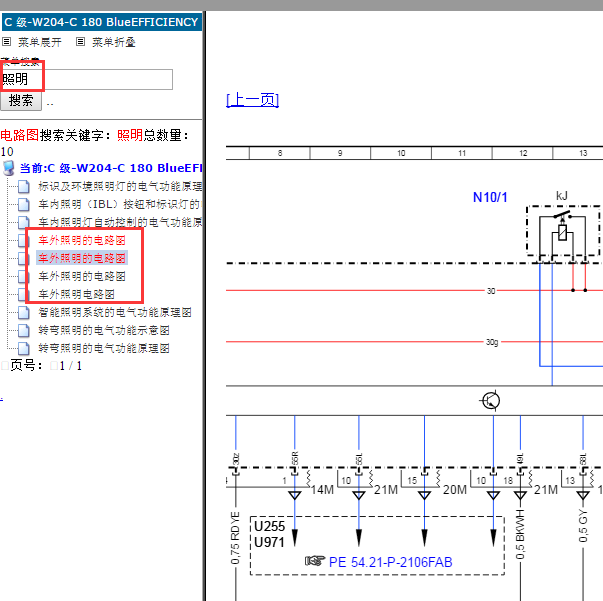This screenshot has height=601, width=603.
Task: Click the N10/1 component label
Action: coord(490,197)
